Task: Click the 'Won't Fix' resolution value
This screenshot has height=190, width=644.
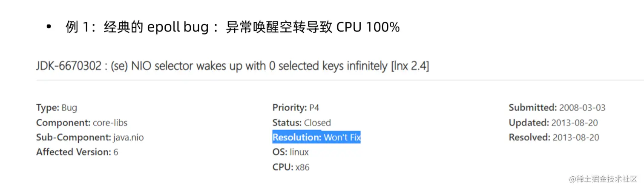Action: pyautogui.click(x=342, y=137)
